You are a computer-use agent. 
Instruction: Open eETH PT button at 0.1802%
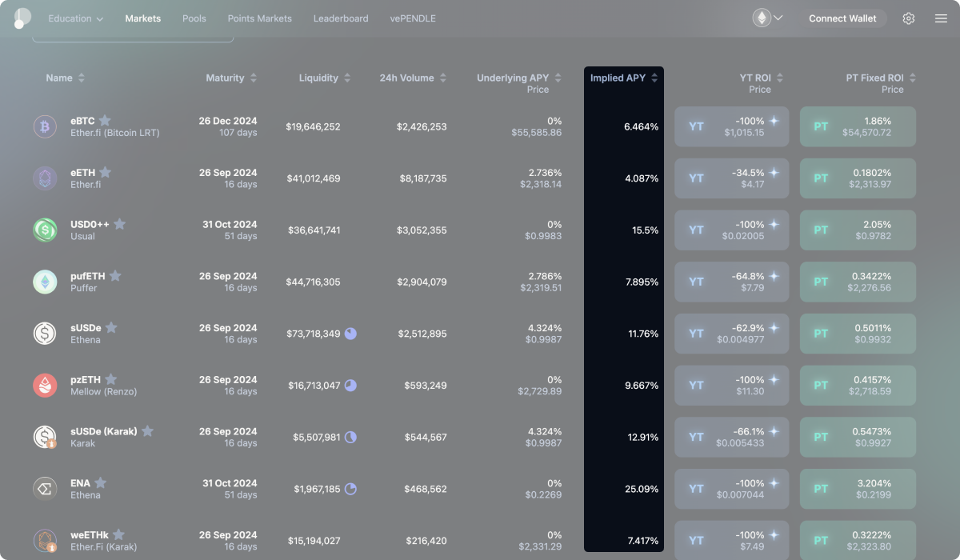pyautogui.click(x=858, y=178)
